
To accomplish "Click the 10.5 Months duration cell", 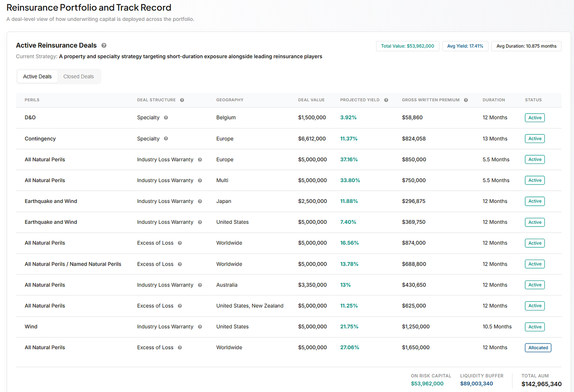I will tap(497, 327).
